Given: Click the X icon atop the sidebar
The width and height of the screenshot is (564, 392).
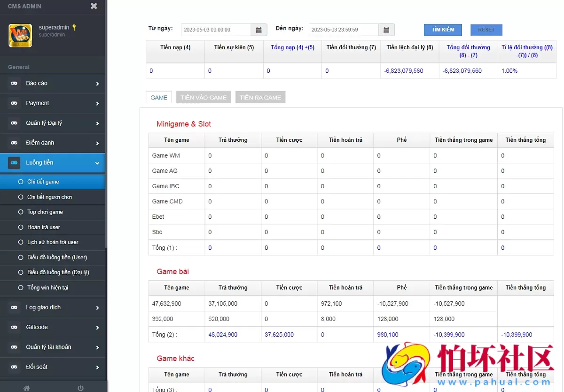Looking at the screenshot, I should 94,7.
